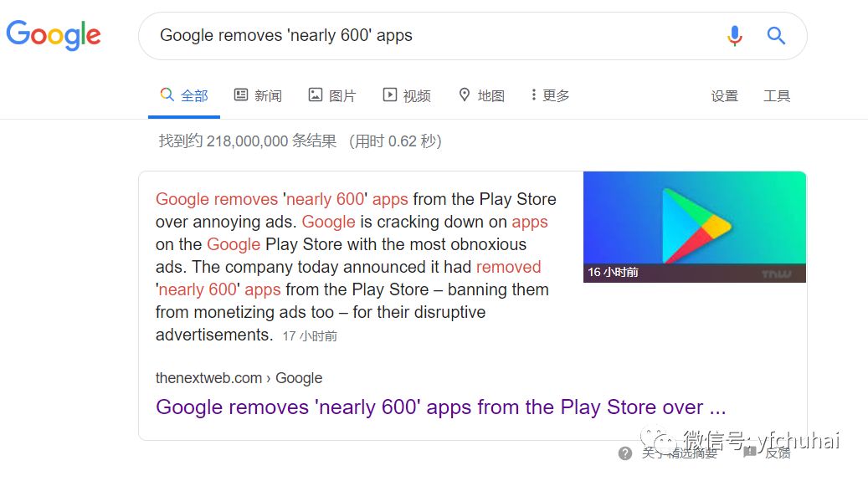The image size is (868, 481).
Task: Switch to the 地图 (Maps) tab
Action: tap(481, 95)
